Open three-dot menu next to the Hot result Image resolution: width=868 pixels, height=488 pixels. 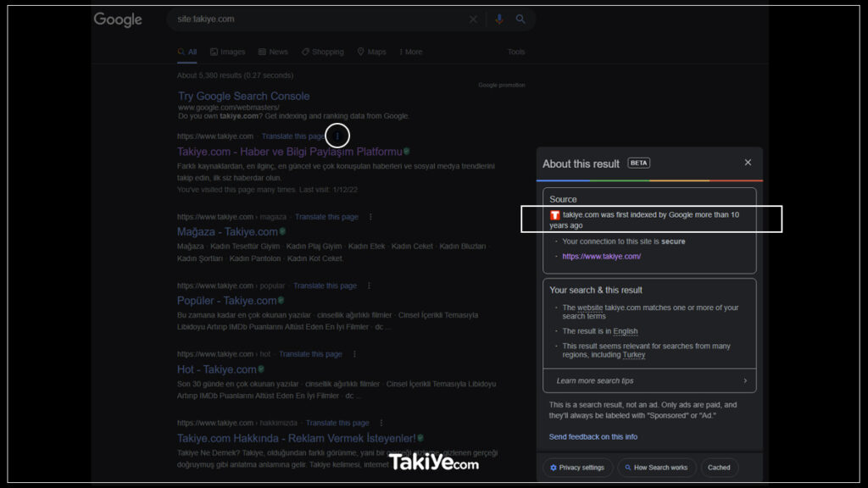(354, 354)
